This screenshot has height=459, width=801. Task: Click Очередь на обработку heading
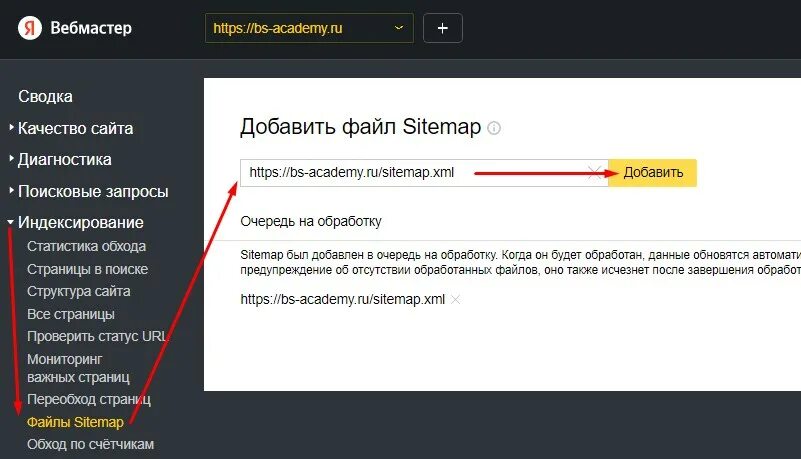[x=311, y=222]
